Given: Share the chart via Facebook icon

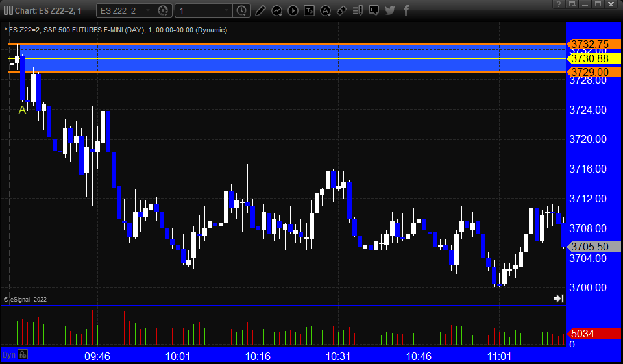Looking at the screenshot, I should point(406,10).
